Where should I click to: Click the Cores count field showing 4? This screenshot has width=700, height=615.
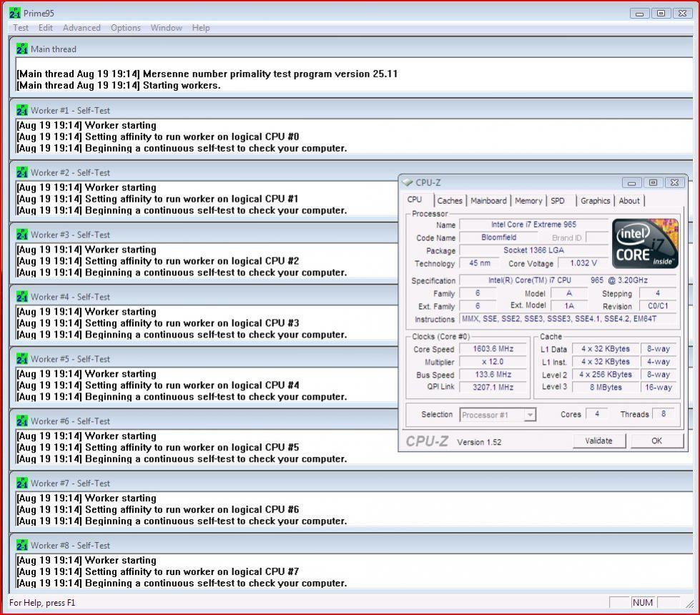click(x=596, y=413)
